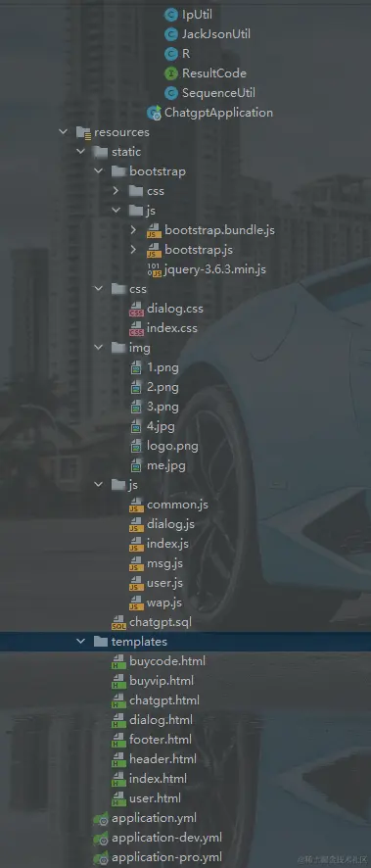This screenshot has width=371, height=868.
Task: Click the bootstrap.bundle.js file icon
Action: click(154, 230)
